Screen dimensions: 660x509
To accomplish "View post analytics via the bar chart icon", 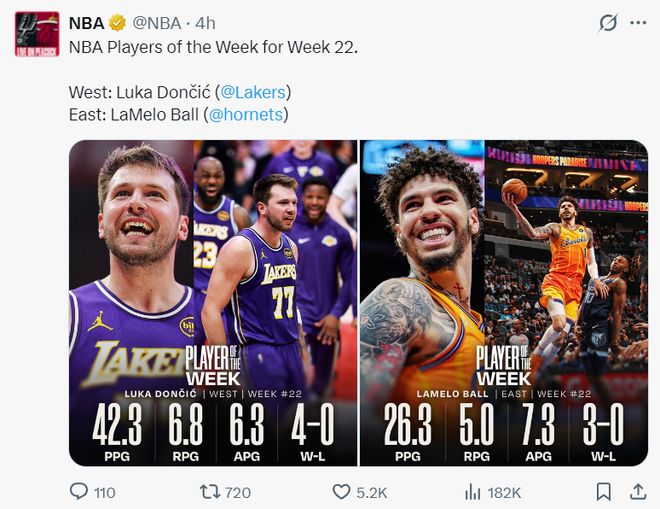I will click(x=473, y=492).
